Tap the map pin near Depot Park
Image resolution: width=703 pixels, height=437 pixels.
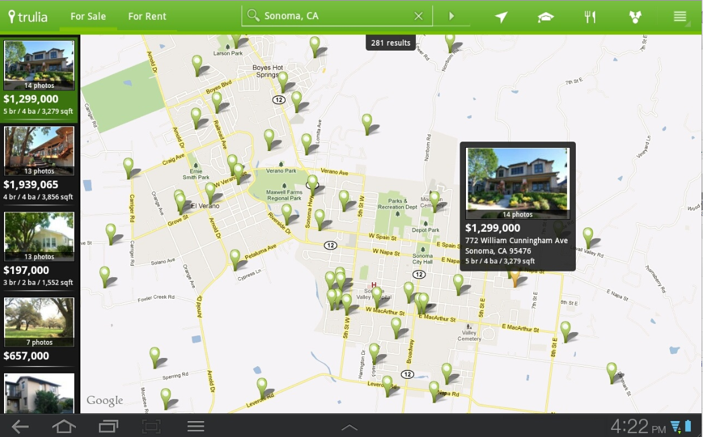(x=434, y=201)
